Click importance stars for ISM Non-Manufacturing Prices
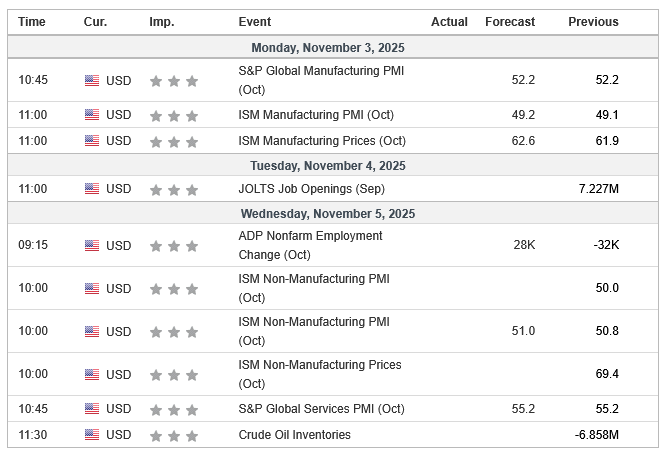The width and height of the screenshot is (668, 458). (x=174, y=375)
